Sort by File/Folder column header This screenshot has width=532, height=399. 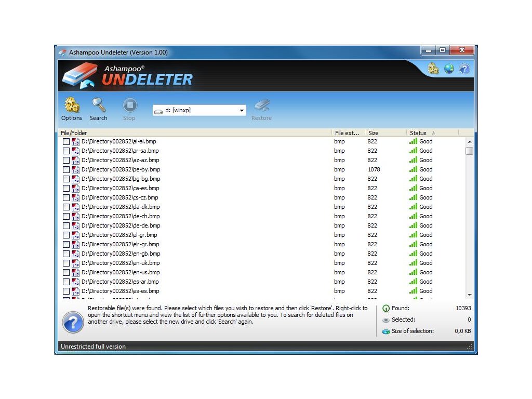[195, 133]
